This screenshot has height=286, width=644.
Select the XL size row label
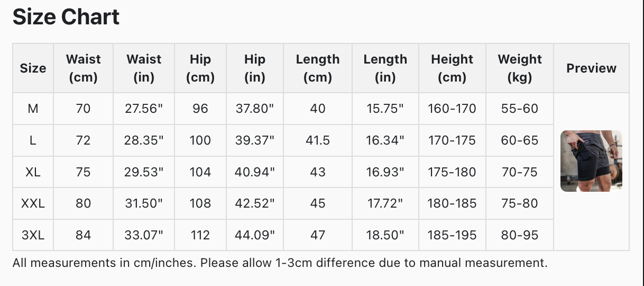point(33,172)
